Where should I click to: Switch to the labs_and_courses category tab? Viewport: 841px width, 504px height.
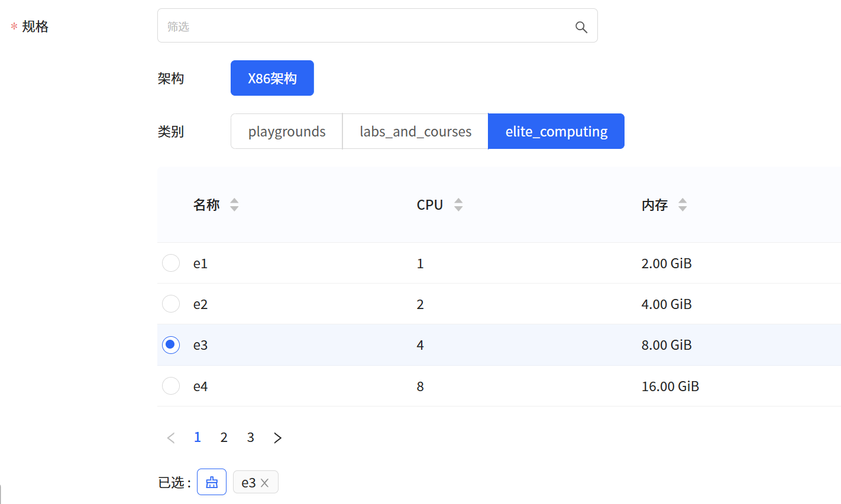(415, 131)
